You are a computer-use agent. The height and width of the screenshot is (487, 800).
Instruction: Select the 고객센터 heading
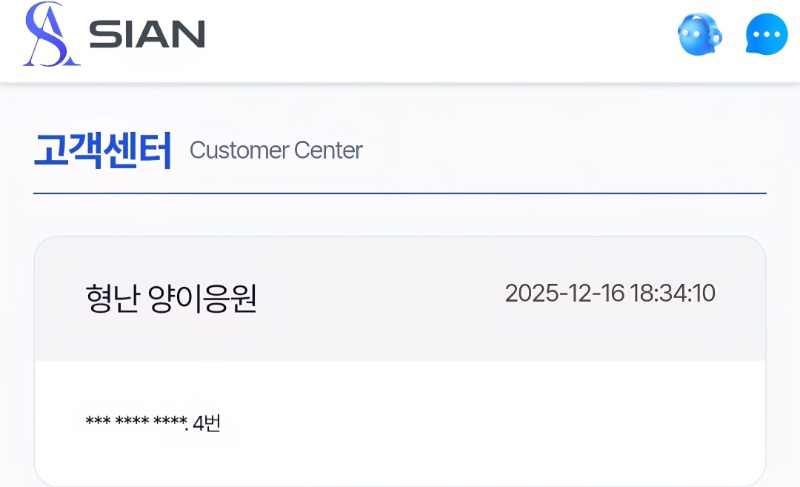[103, 150]
